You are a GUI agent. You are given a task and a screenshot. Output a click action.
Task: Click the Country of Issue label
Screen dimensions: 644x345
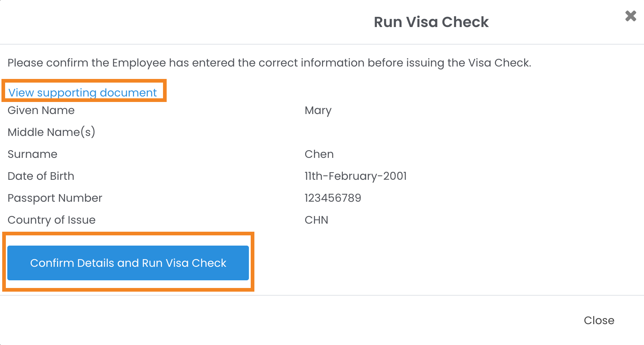point(52,220)
